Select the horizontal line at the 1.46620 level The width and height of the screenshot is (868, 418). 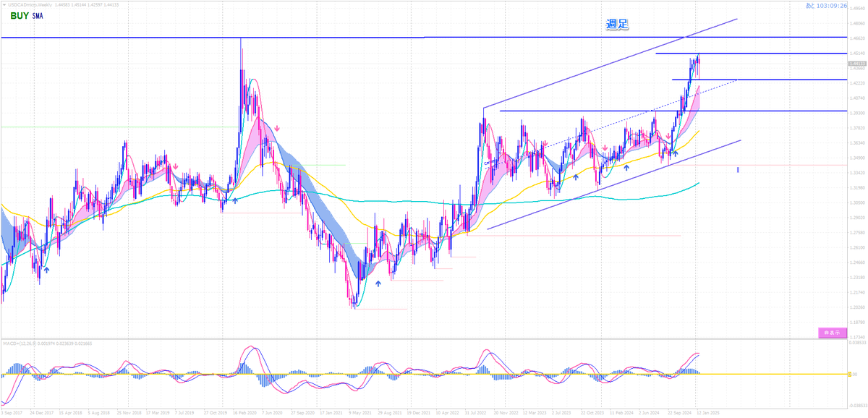pyautogui.click(x=423, y=37)
